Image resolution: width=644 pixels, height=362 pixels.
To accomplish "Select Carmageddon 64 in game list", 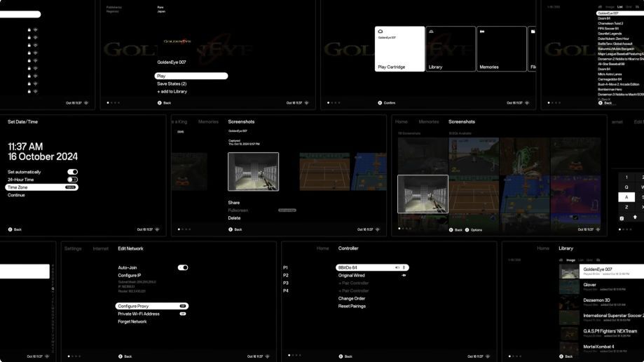I will coord(610,79).
